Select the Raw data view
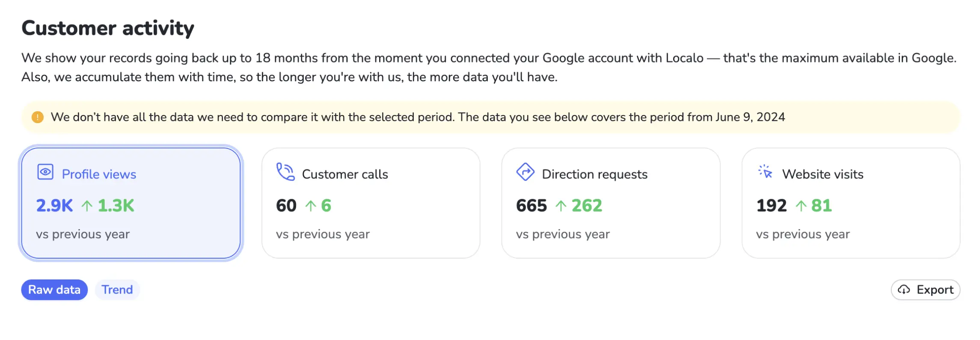Screen dimensions: 980x340 [x=54, y=290]
